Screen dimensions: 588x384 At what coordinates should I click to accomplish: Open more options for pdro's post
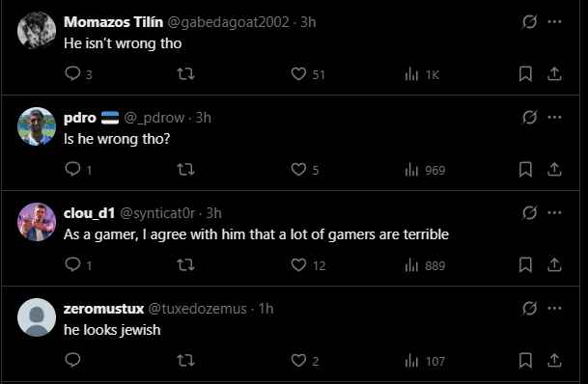click(554, 118)
